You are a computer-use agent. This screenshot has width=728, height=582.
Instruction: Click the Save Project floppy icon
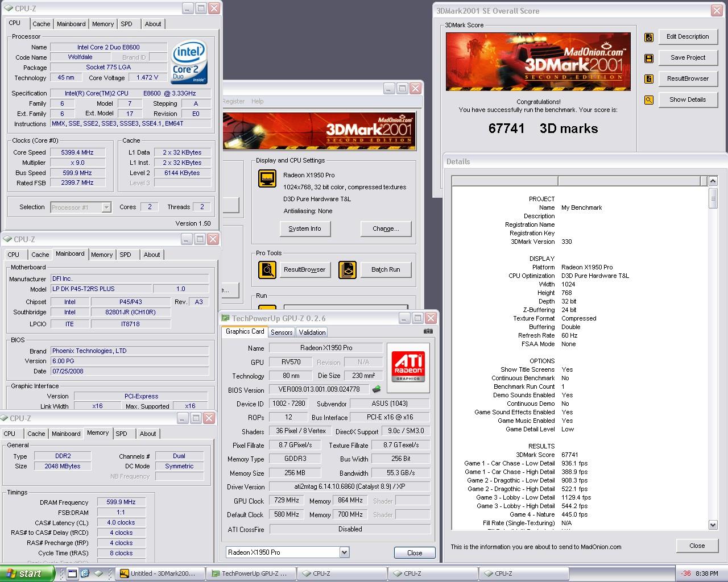649,58
